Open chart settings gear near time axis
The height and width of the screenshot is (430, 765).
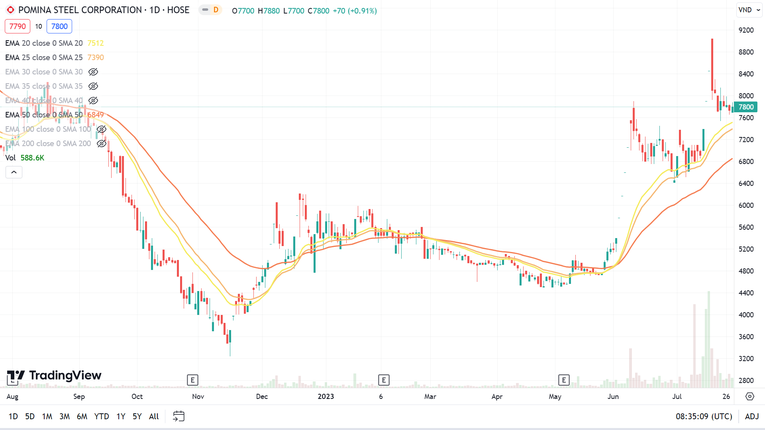pyautogui.click(x=749, y=397)
